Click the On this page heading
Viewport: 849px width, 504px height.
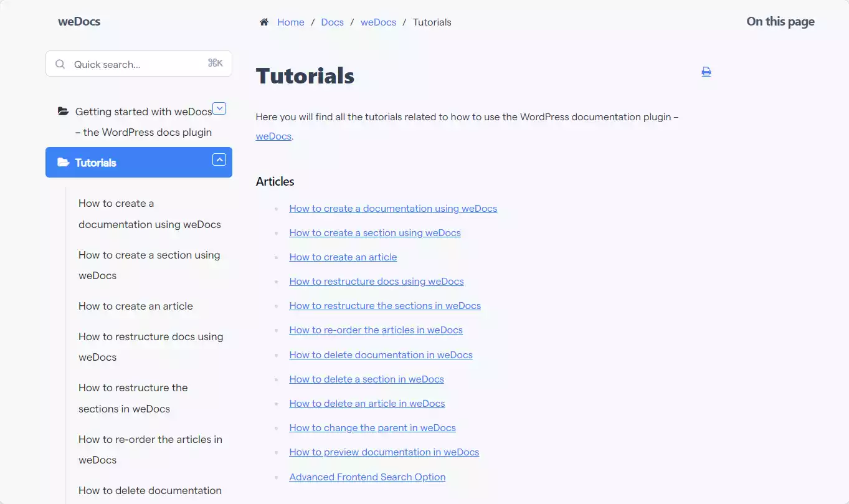click(x=780, y=21)
